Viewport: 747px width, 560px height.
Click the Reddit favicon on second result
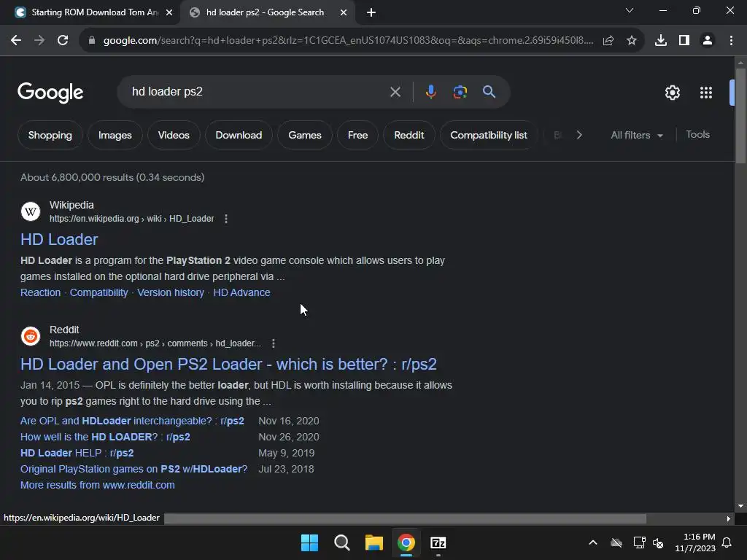point(31,336)
